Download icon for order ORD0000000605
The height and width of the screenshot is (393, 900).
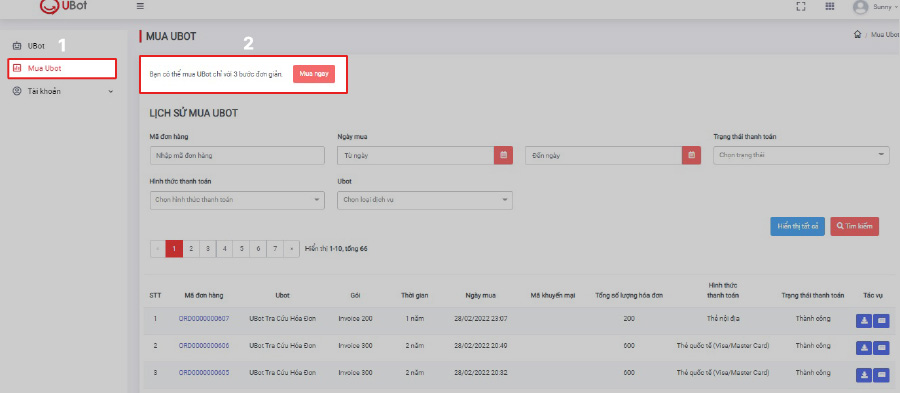[864, 375]
